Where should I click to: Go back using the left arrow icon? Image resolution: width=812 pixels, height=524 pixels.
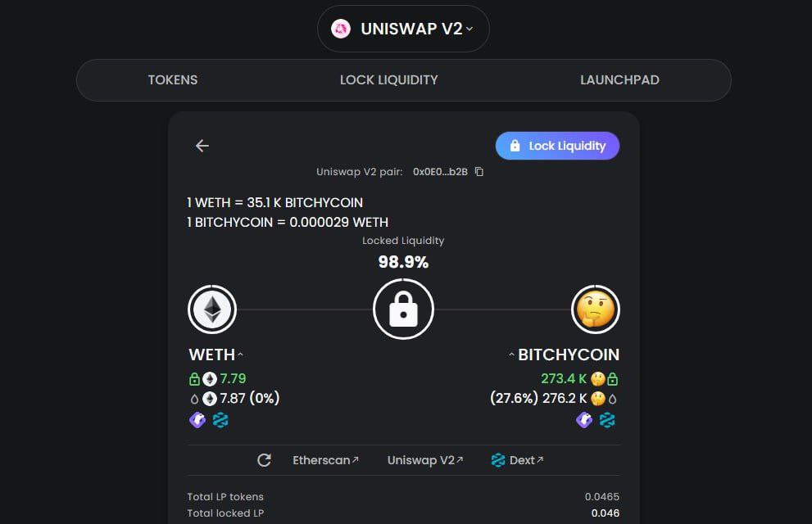click(x=202, y=146)
